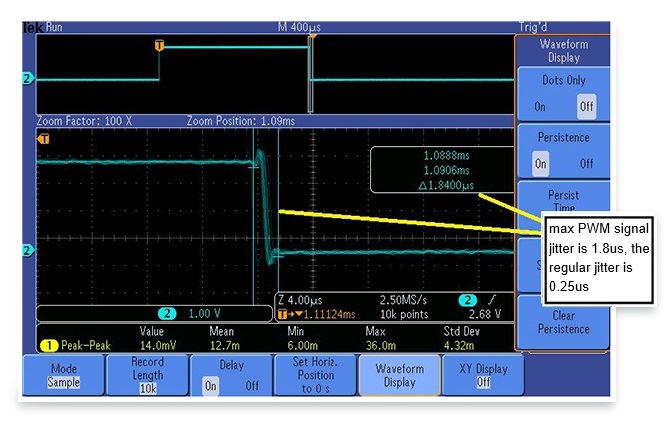Screen dimensions: 666x431
Task: Select Waveform Display in the bottom menu
Action: pyautogui.click(x=399, y=375)
